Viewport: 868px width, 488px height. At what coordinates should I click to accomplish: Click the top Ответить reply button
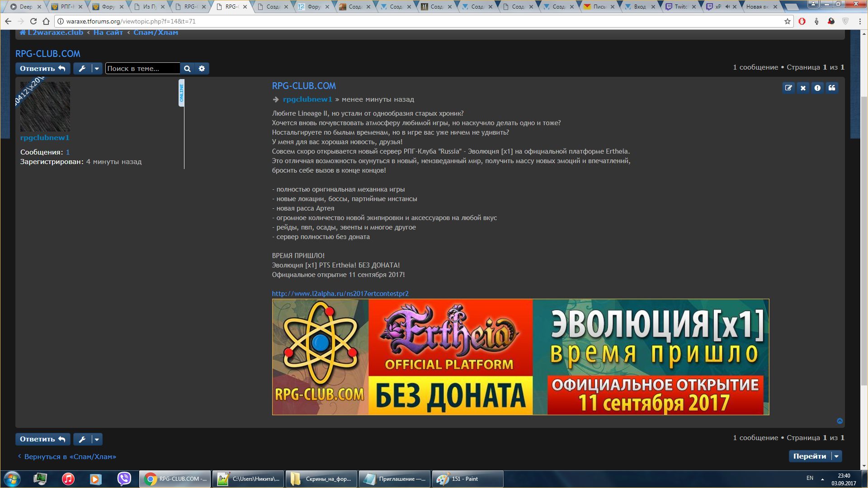[43, 69]
